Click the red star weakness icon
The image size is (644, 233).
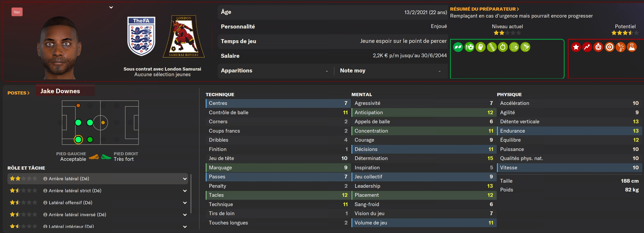click(576, 47)
